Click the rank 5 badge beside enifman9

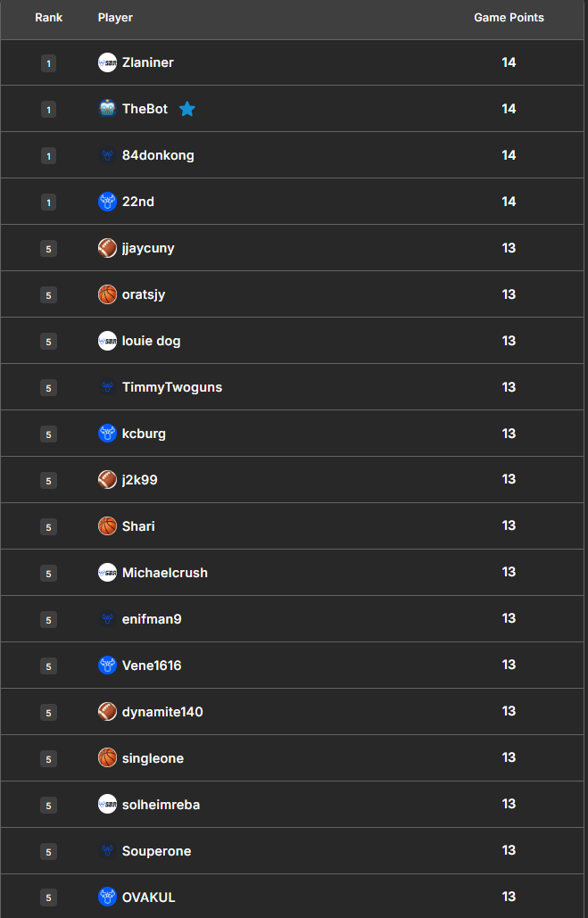48,619
